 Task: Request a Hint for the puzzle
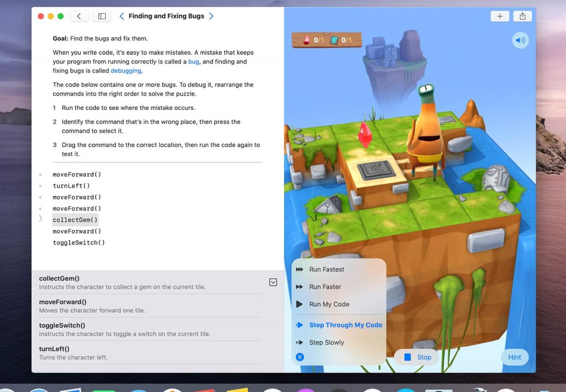(x=514, y=357)
